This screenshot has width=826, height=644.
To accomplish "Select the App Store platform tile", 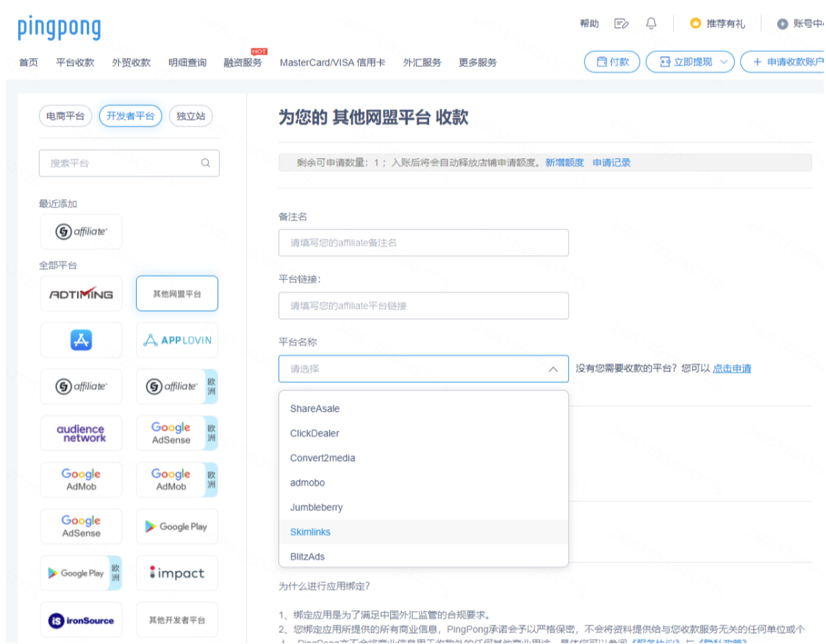I will click(x=81, y=340).
